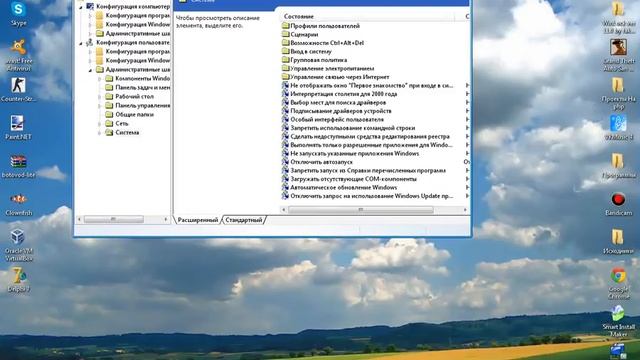The height and width of the screenshot is (360, 640).
Task: Select the Сценарии folder in the list
Action: click(x=300, y=34)
